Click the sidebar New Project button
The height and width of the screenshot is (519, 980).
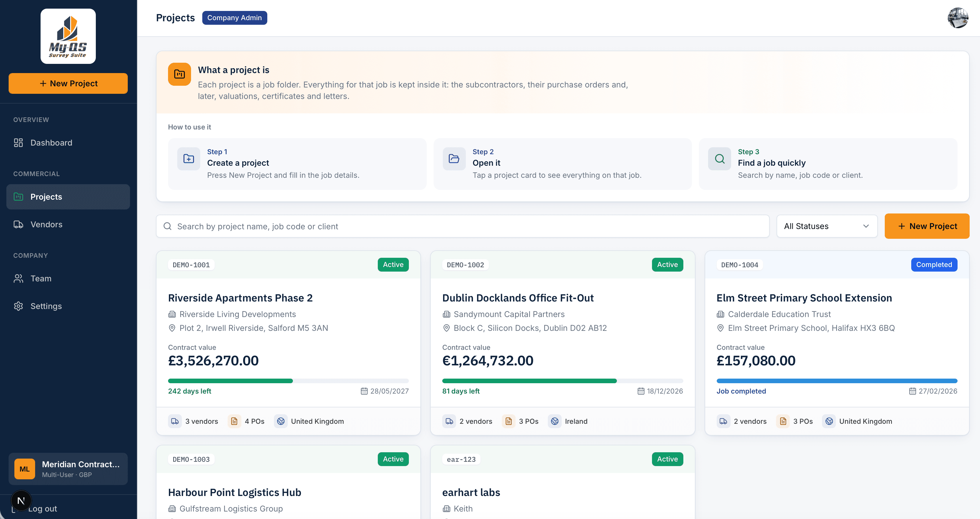pos(68,83)
